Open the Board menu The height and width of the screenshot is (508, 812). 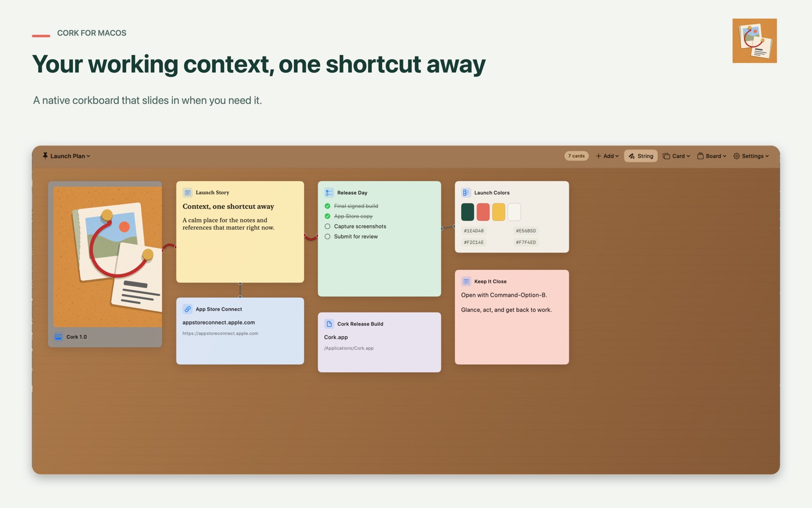pyautogui.click(x=712, y=156)
